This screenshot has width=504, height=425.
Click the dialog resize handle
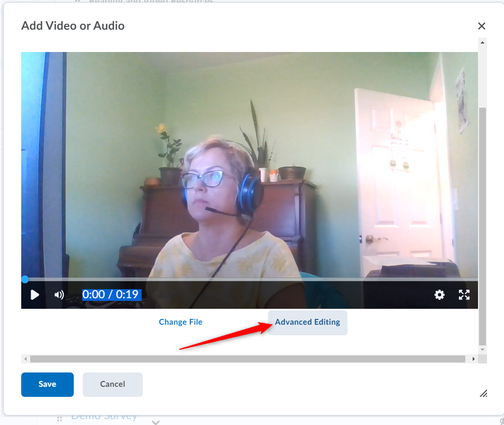click(x=483, y=393)
